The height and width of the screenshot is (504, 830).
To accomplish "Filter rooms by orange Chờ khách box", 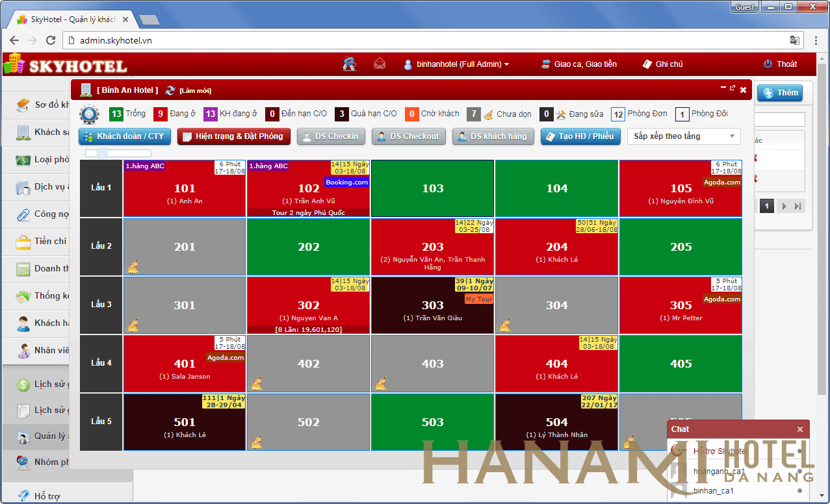I will (x=411, y=114).
